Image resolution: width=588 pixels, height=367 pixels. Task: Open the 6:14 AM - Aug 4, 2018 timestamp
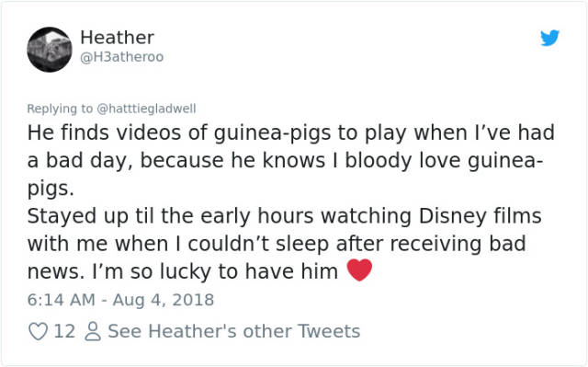click(120, 300)
